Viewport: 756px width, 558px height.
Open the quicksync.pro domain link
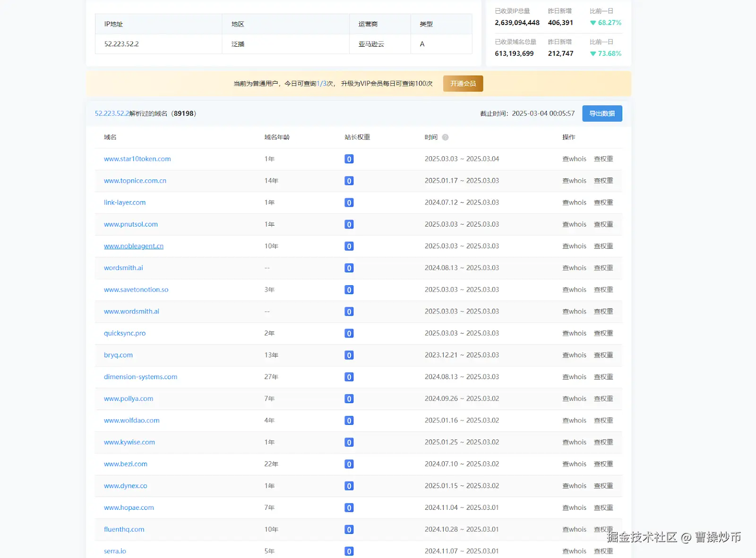(x=125, y=333)
